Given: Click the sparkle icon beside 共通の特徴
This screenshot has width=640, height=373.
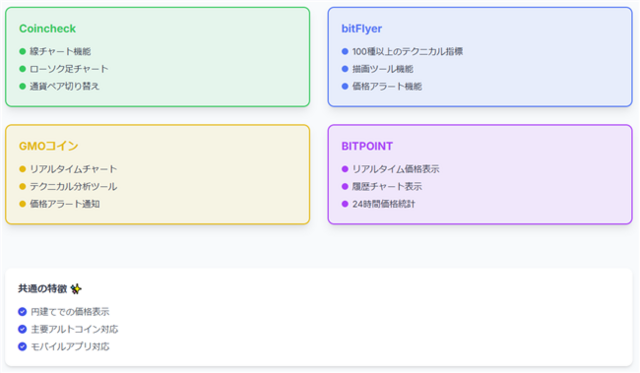Looking at the screenshot, I should click(76, 289).
